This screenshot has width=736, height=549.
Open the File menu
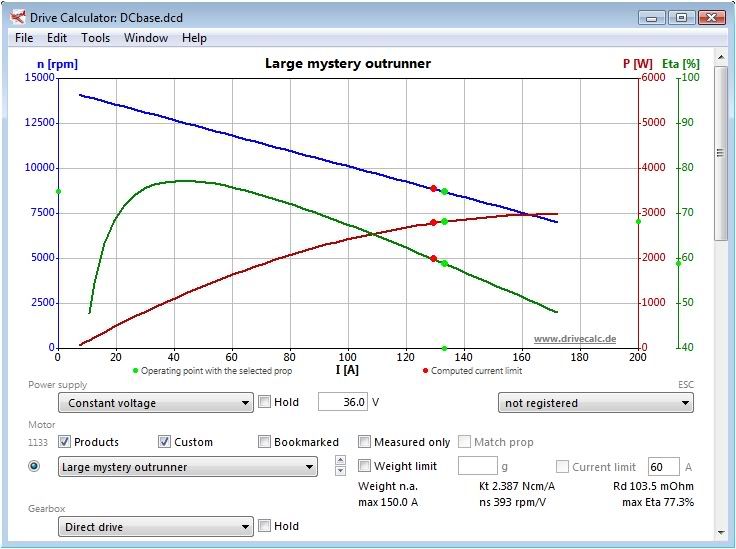click(x=24, y=38)
